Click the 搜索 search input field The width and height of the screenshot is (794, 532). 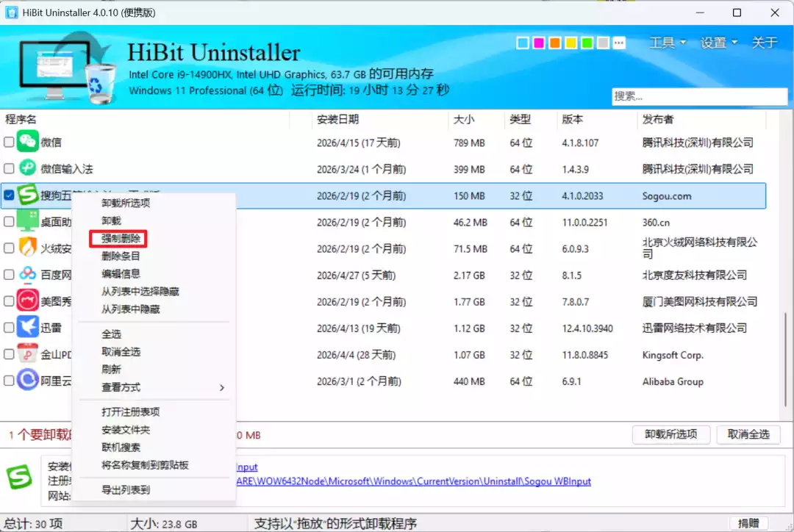(x=699, y=96)
